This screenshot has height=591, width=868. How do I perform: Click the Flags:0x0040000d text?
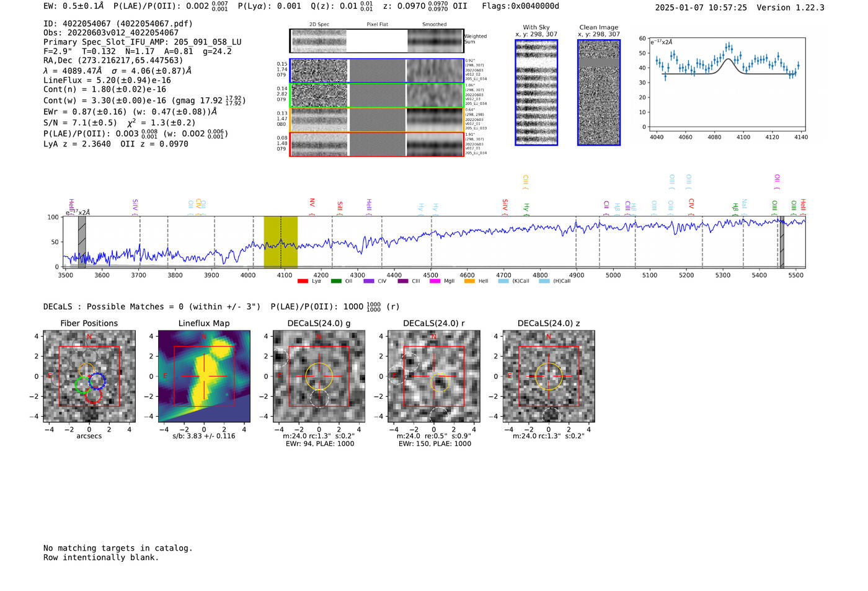(521, 6)
